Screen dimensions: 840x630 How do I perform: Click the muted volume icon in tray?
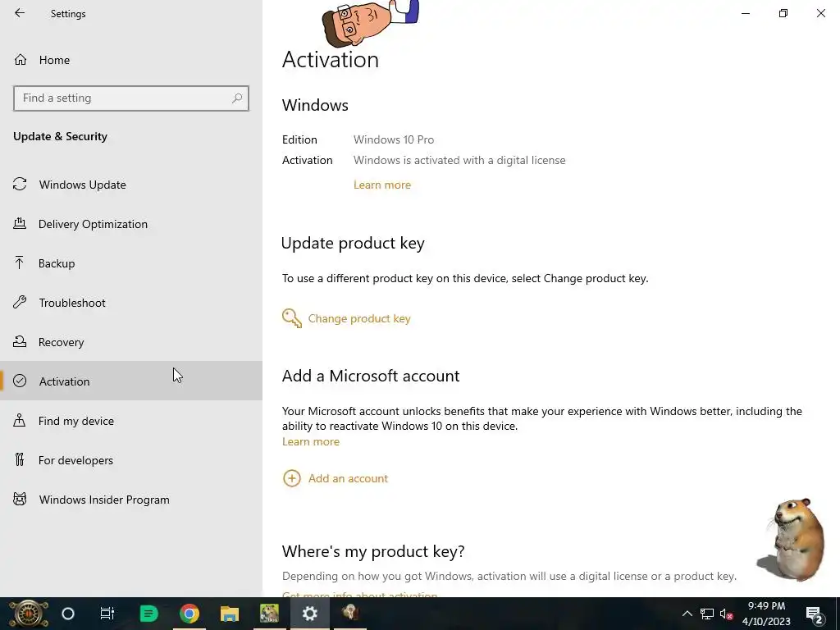tap(727, 614)
